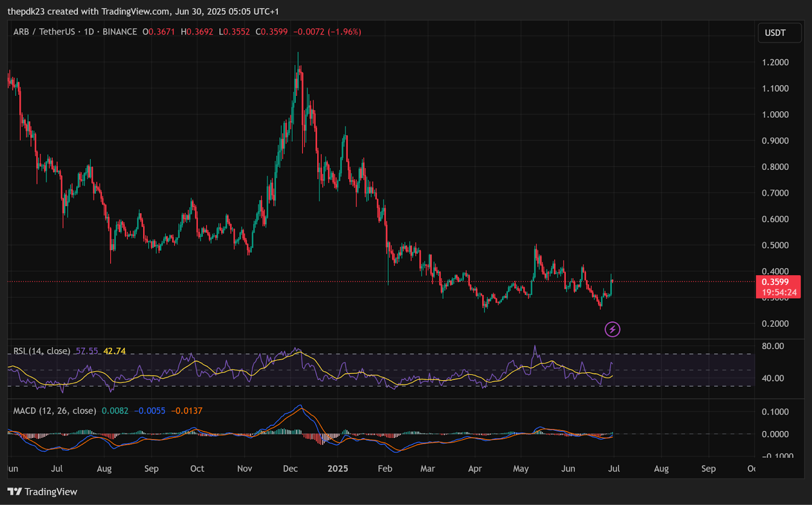Screen dimensions: 812x505
Task: Click the Dec label on time axis
Action: pyautogui.click(x=290, y=468)
